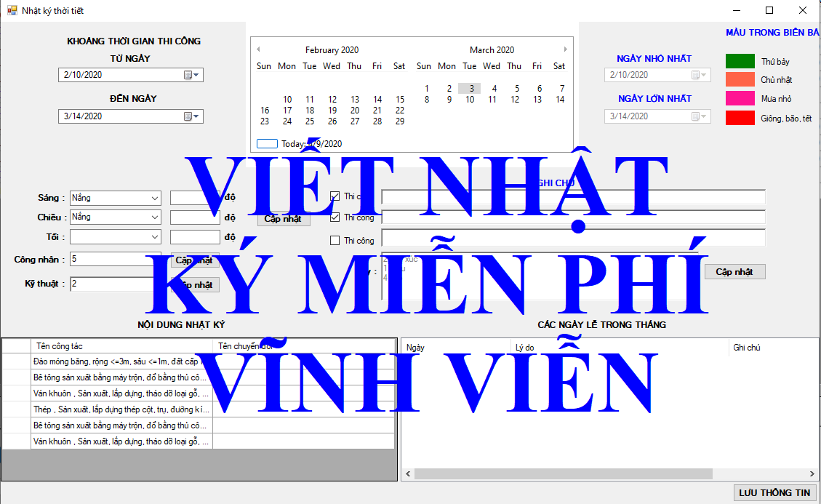Click Cập nhật button beside Công nhân

pyautogui.click(x=195, y=260)
